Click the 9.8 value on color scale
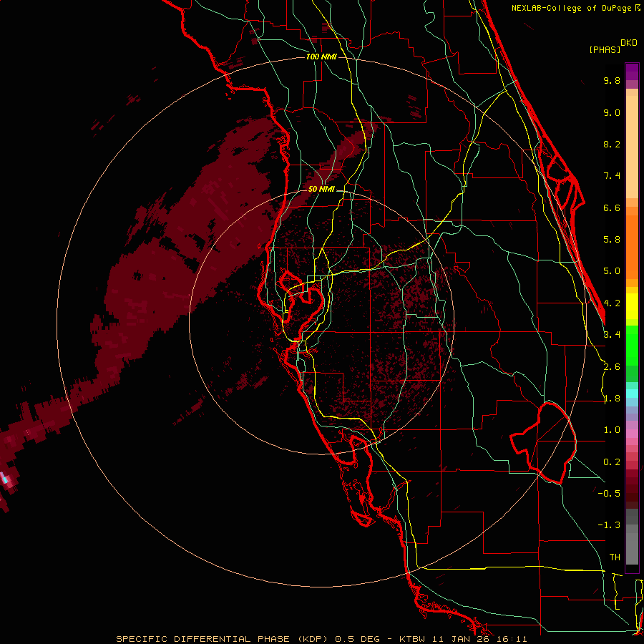The height and width of the screenshot is (644, 644). pyautogui.click(x=612, y=80)
